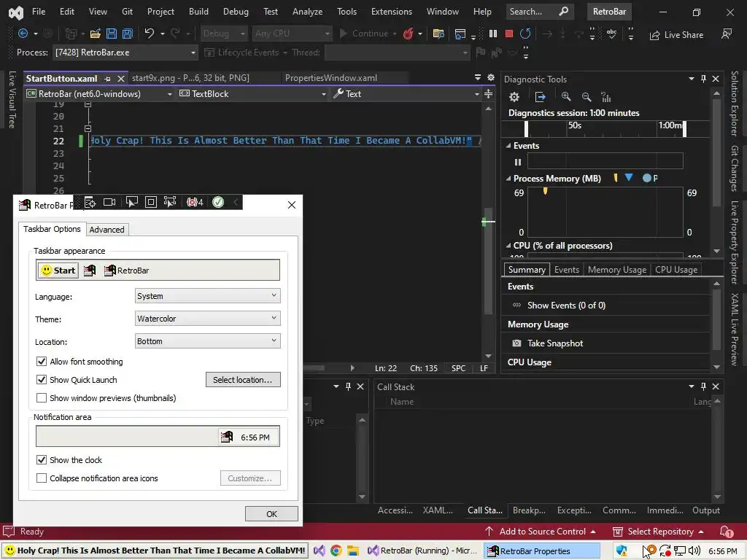Click the volume speaker tray icon
Image resolution: width=747 pixels, height=560 pixels.
[694, 551]
